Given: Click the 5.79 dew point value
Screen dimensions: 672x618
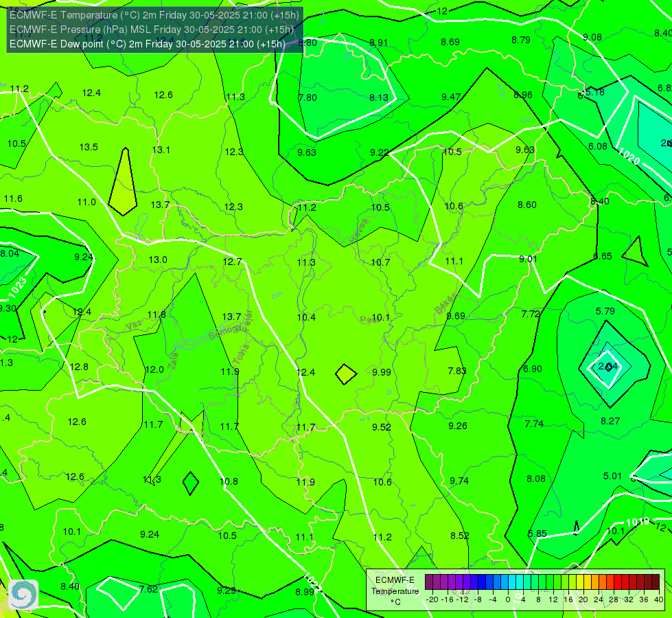Looking at the screenshot, I should click(605, 311).
